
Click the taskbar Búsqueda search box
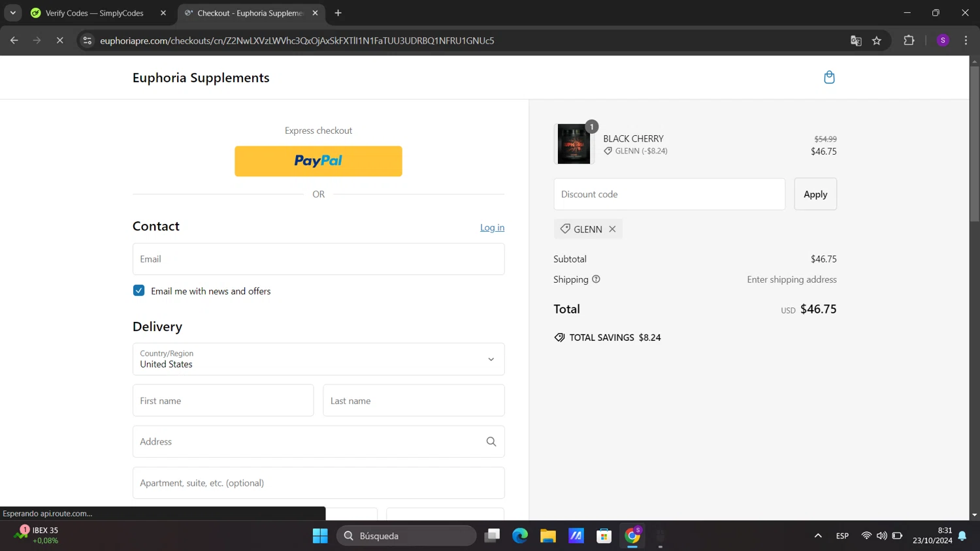pos(406,536)
